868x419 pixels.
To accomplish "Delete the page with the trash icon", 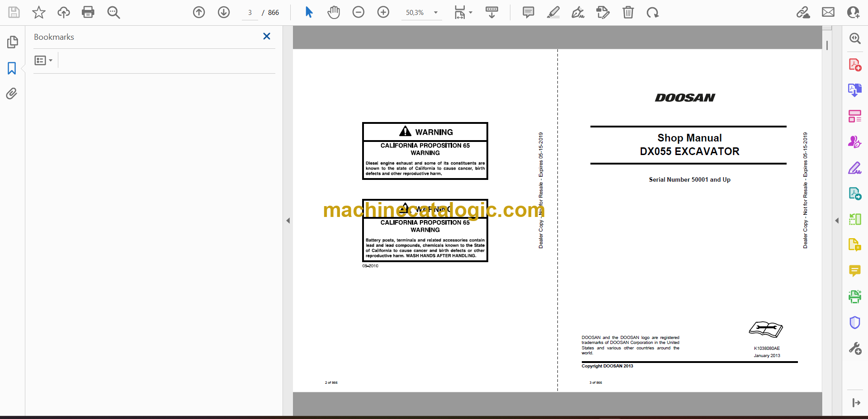I will pos(628,12).
